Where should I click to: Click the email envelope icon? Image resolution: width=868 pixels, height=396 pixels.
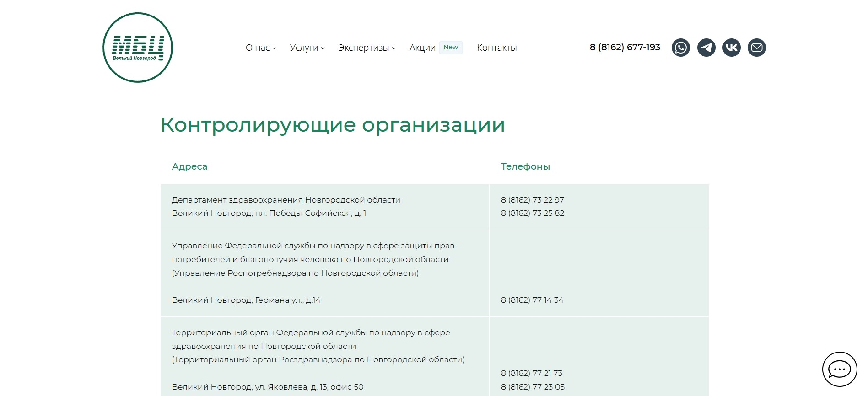[756, 48]
